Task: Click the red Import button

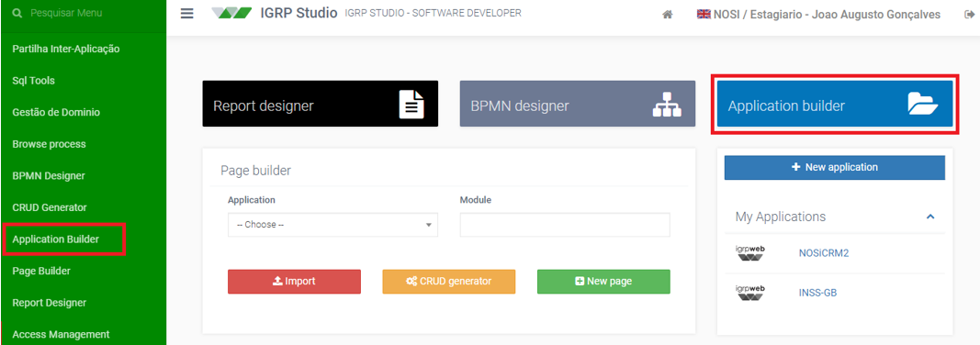Action: click(x=295, y=282)
